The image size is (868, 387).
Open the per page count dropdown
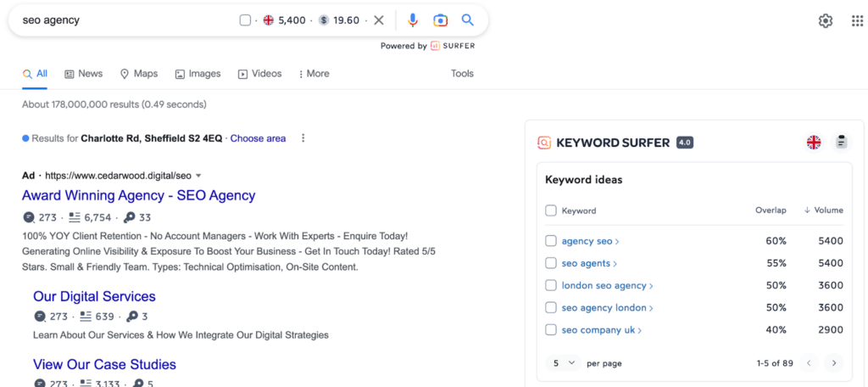point(564,363)
